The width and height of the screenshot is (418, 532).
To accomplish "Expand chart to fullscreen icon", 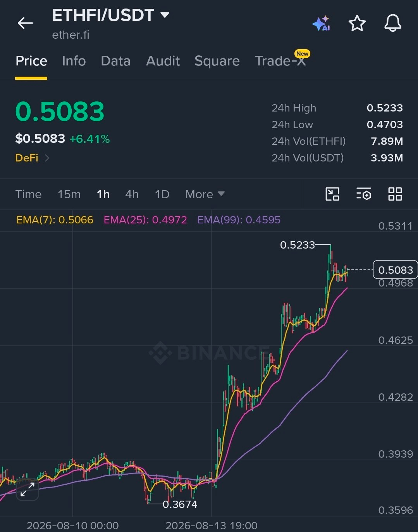I will click(x=28, y=489).
